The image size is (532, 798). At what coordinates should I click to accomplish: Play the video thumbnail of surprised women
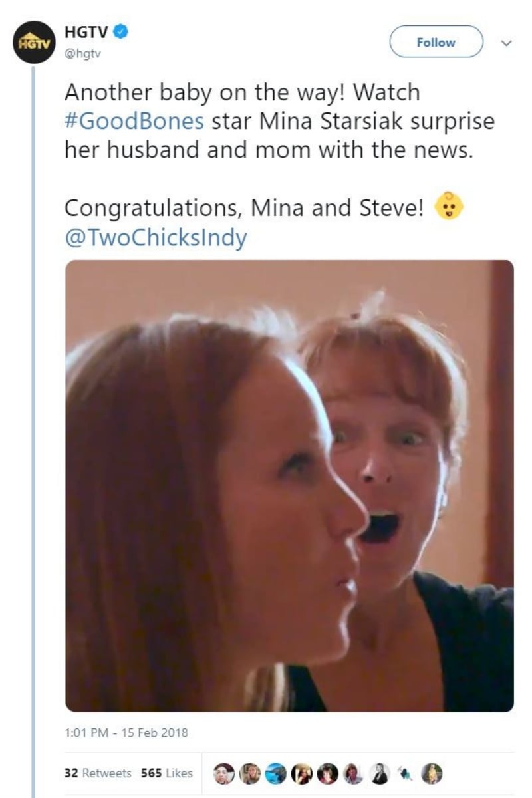(x=289, y=485)
